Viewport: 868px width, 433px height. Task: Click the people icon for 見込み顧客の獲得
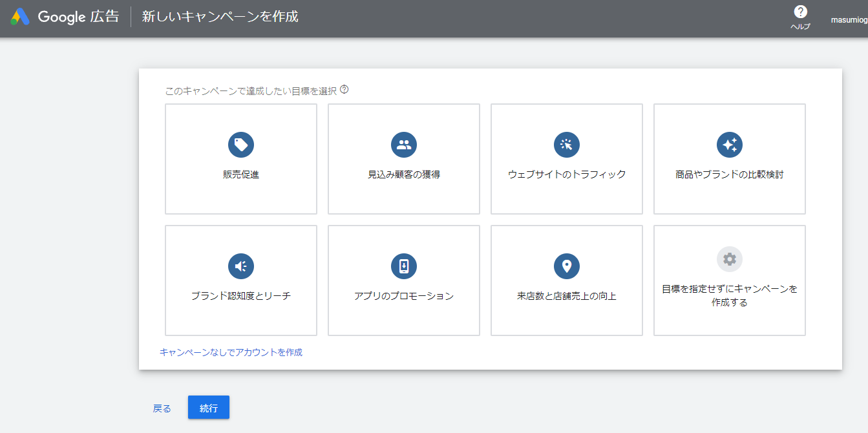coord(404,145)
